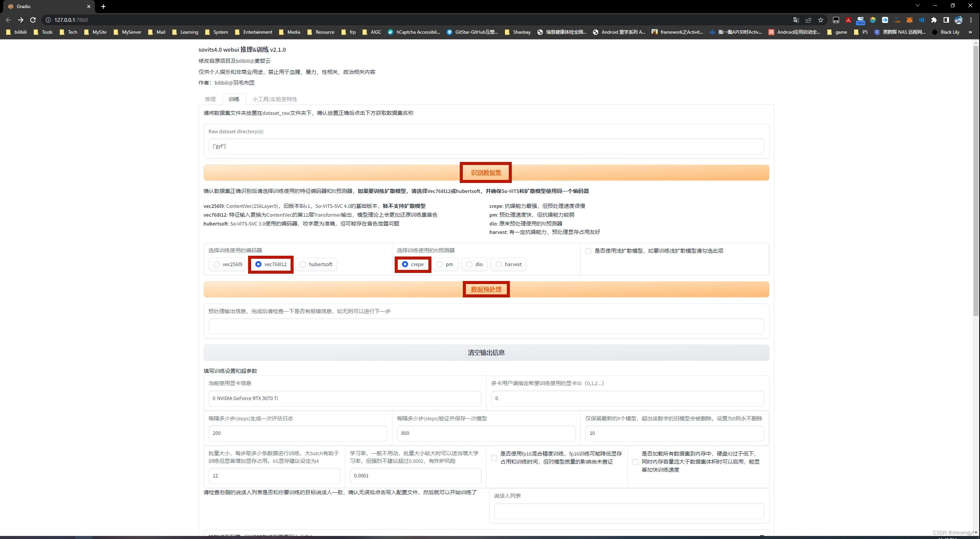
Task: Open the iCloud extension icon
Action: [x=885, y=20]
